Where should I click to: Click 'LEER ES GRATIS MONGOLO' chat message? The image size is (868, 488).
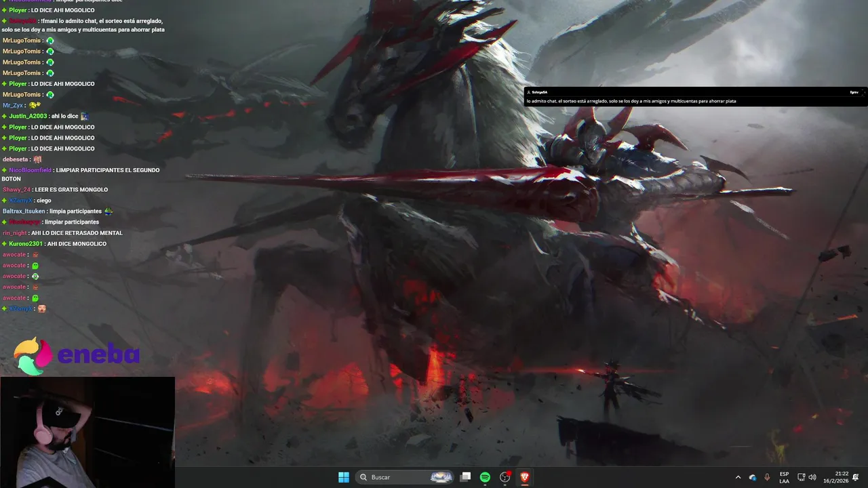71,189
